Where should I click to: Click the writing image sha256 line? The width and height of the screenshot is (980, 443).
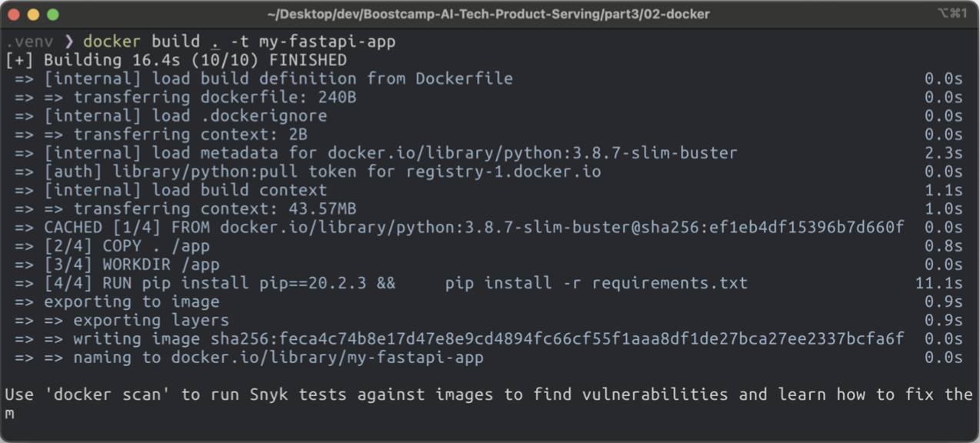(488, 339)
